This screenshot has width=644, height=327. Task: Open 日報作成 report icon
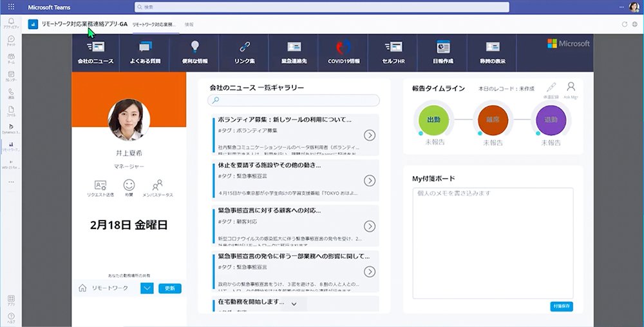pos(443,47)
